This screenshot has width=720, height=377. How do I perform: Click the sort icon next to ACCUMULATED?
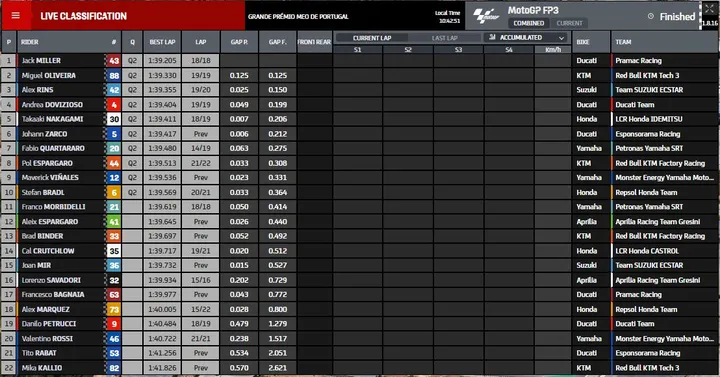pyautogui.click(x=492, y=37)
